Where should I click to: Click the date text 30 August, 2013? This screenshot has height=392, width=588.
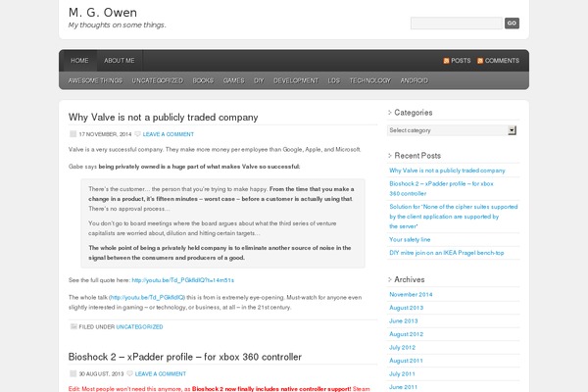(101, 374)
